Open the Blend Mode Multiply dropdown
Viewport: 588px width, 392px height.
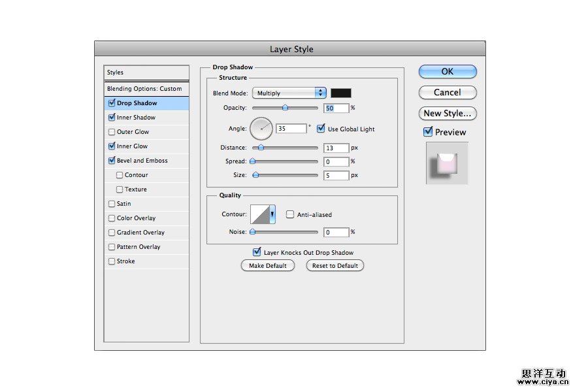[290, 93]
